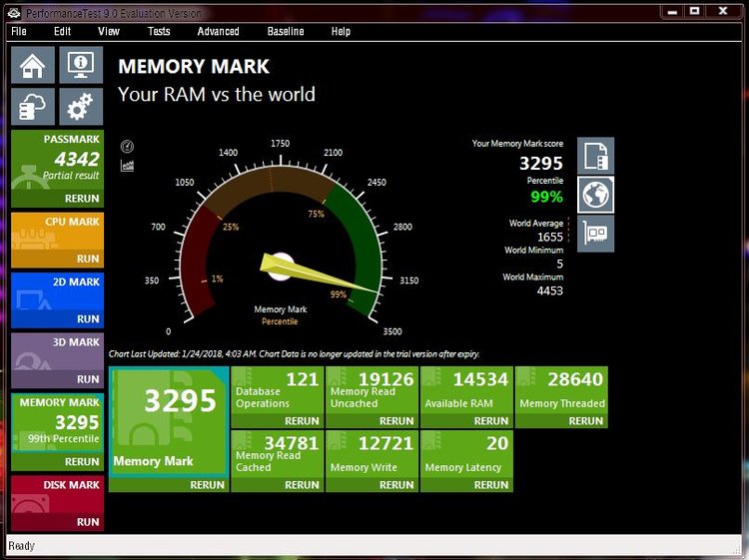The height and width of the screenshot is (560, 749).
Task: Maximize the PerformanceTest window
Action: [694, 11]
